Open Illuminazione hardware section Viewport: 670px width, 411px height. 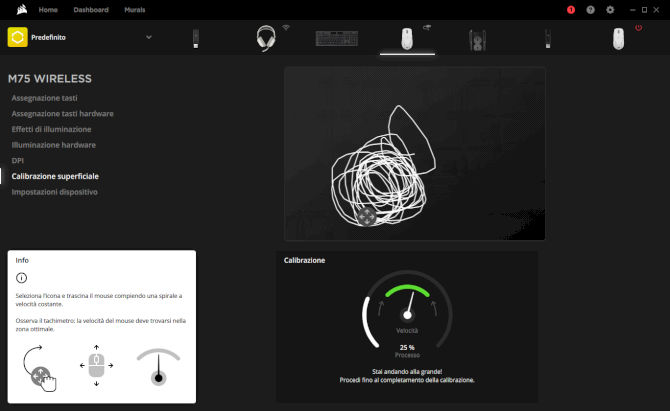pyautogui.click(x=53, y=145)
